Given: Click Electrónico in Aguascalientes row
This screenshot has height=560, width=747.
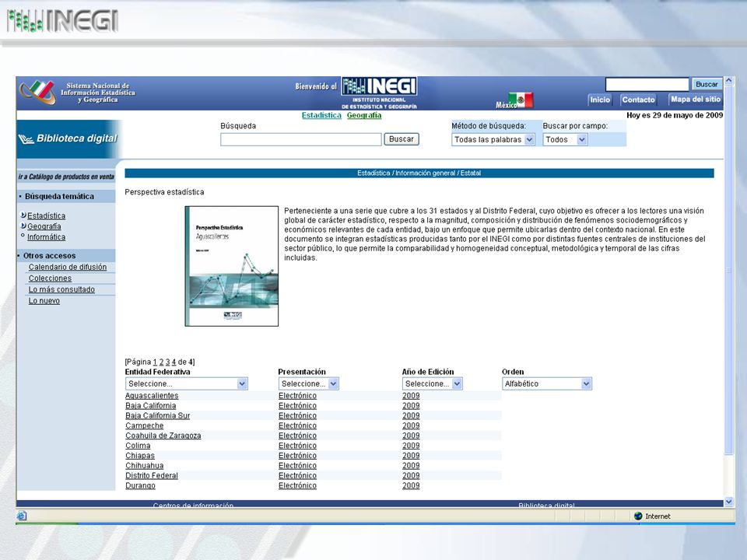Looking at the screenshot, I should pos(297,396).
